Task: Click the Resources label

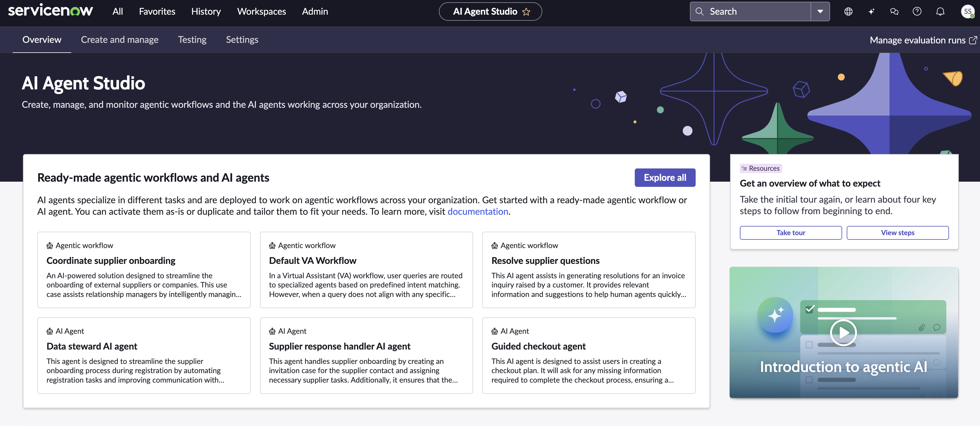Action: [764, 168]
